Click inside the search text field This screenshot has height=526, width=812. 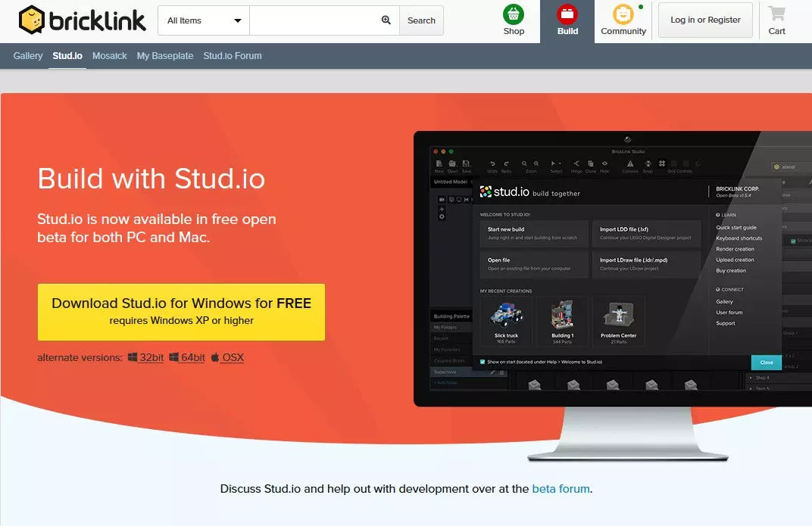pos(314,20)
